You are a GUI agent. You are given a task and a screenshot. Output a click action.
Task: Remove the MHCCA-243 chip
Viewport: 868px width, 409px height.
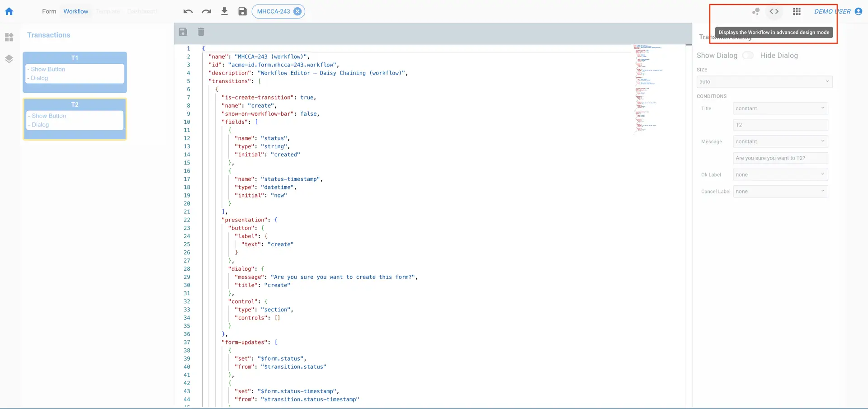pyautogui.click(x=297, y=11)
